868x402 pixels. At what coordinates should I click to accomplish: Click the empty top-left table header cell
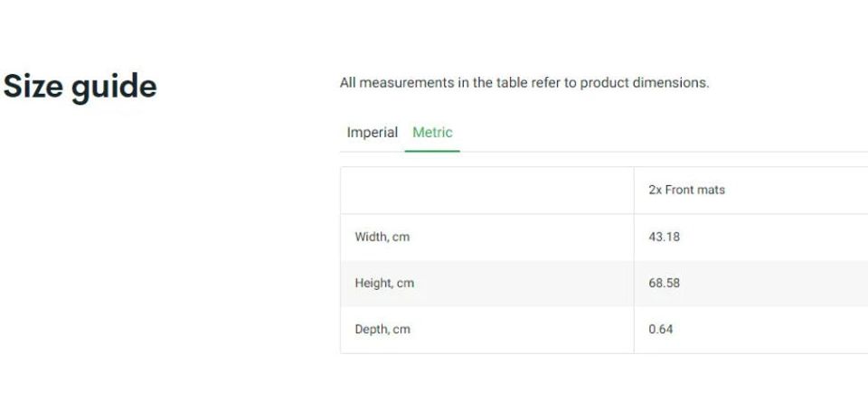coord(486,191)
